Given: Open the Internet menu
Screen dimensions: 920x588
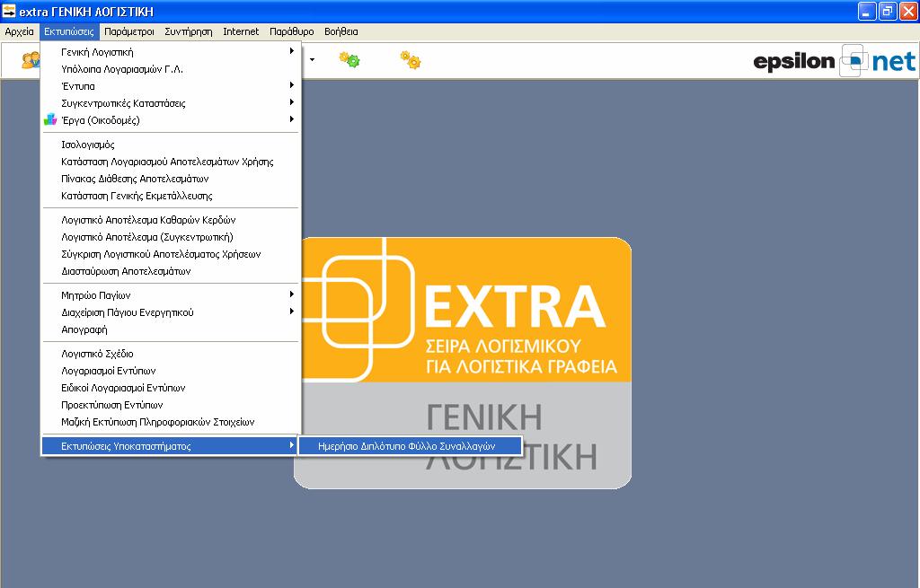Looking at the screenshot, I should [241, 31].
